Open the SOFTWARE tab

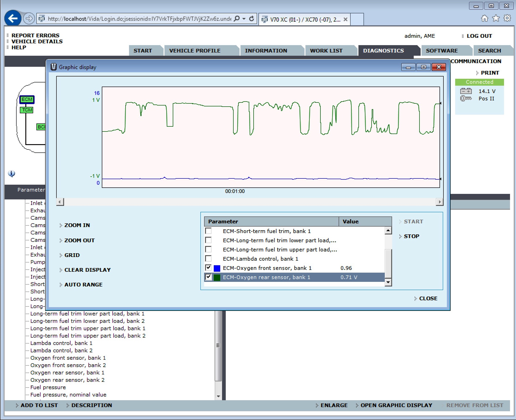441,51
